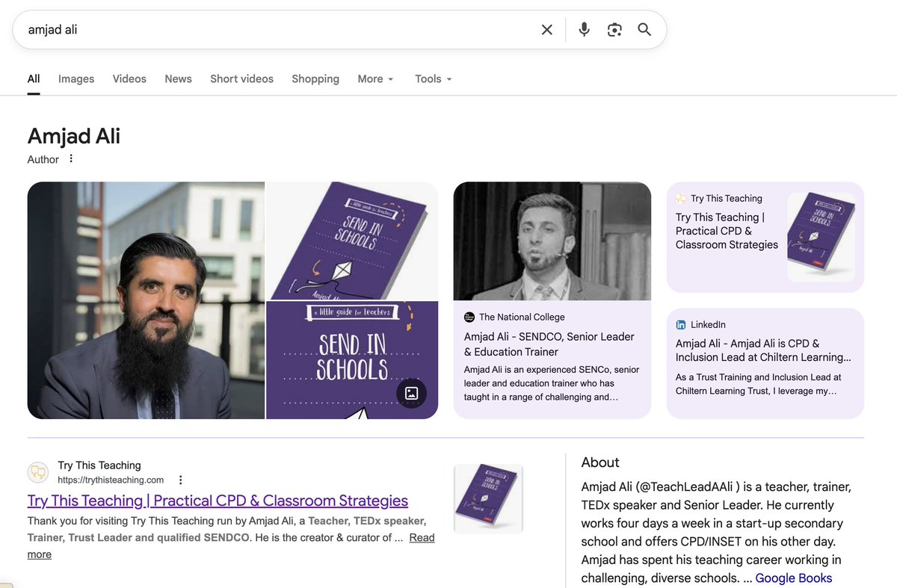
Task: Expand the More dropdown
Action: [375, 79]
